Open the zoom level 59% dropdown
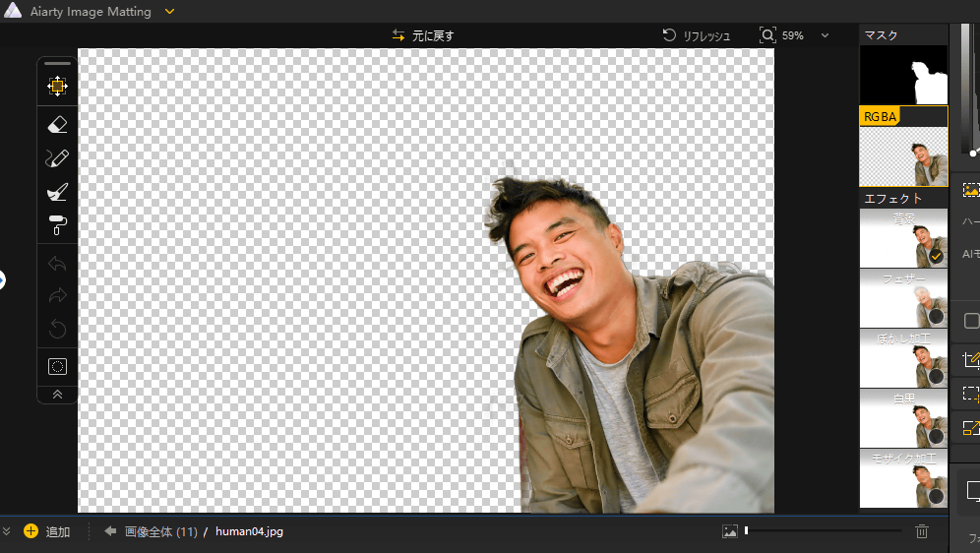Screen dimensions: 980x553 tap(824, 35)
